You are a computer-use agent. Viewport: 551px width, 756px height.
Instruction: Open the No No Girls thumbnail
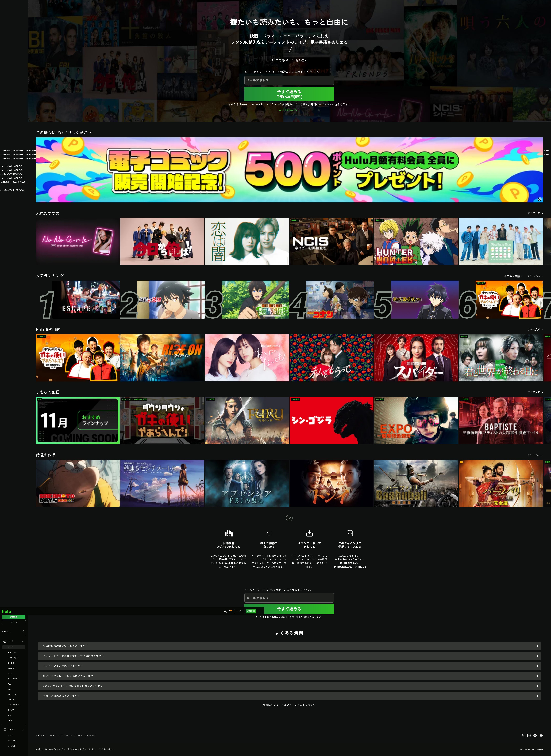(78, 241)
